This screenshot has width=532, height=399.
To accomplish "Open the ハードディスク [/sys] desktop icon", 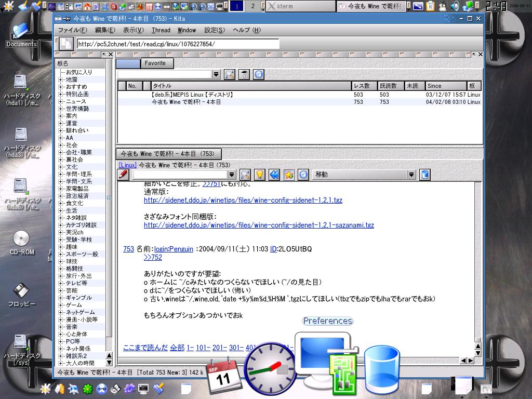I will 22,350.
